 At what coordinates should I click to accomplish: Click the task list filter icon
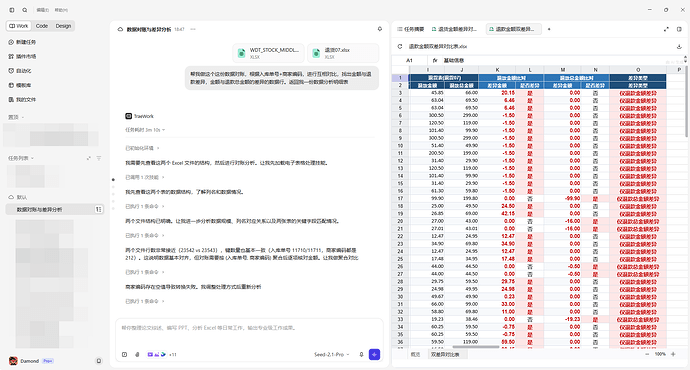[99, 158]
